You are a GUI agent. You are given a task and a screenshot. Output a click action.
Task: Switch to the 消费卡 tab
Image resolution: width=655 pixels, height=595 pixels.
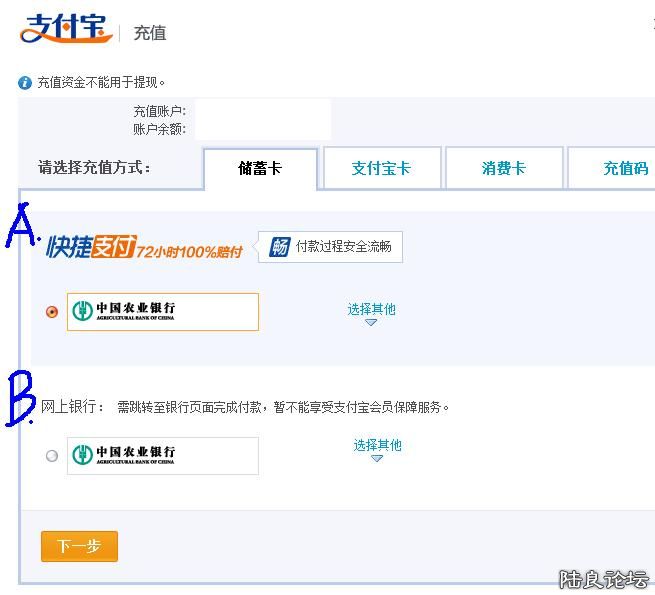(x=503, y=169)
